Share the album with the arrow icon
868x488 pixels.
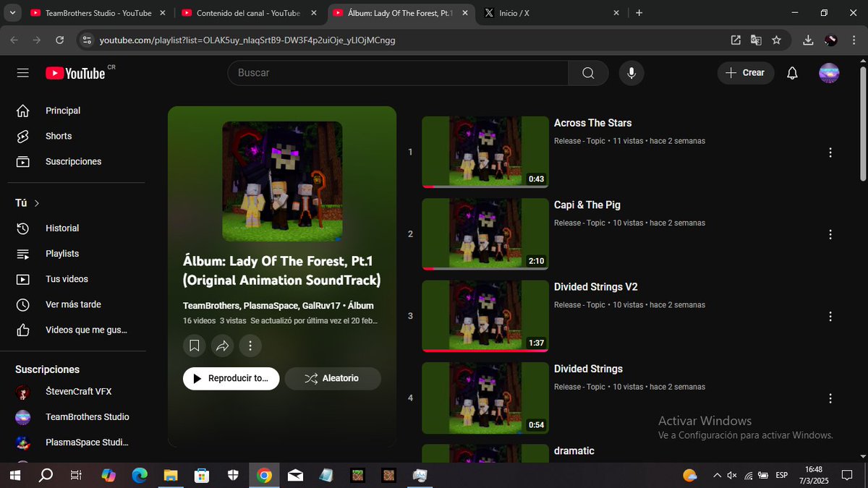[x=222, y=346]
